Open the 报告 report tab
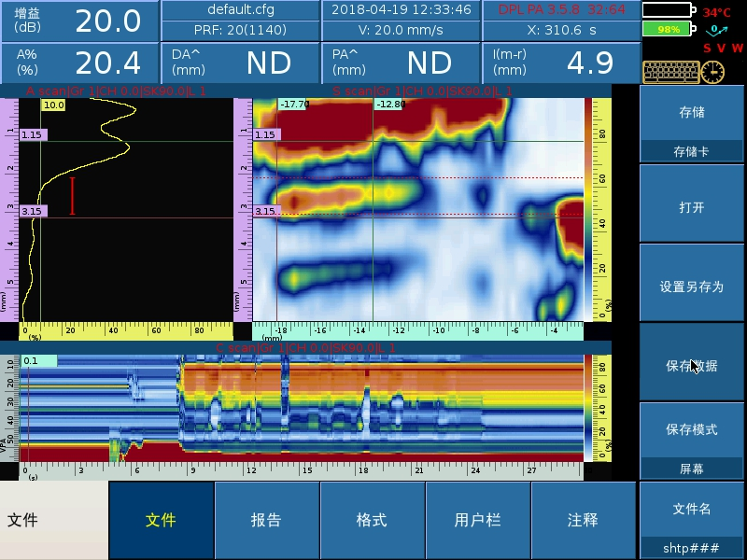 [x=266, y=520]
